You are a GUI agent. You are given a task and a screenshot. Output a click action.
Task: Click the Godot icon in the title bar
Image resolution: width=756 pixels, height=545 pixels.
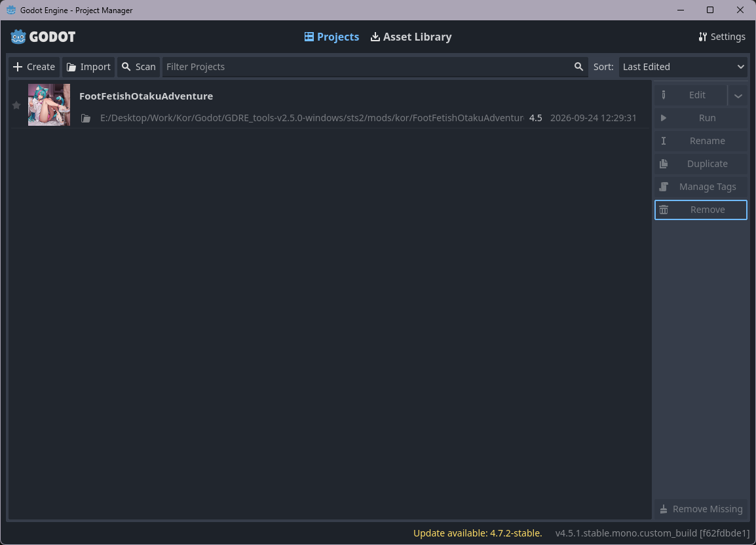click(10, 10)
